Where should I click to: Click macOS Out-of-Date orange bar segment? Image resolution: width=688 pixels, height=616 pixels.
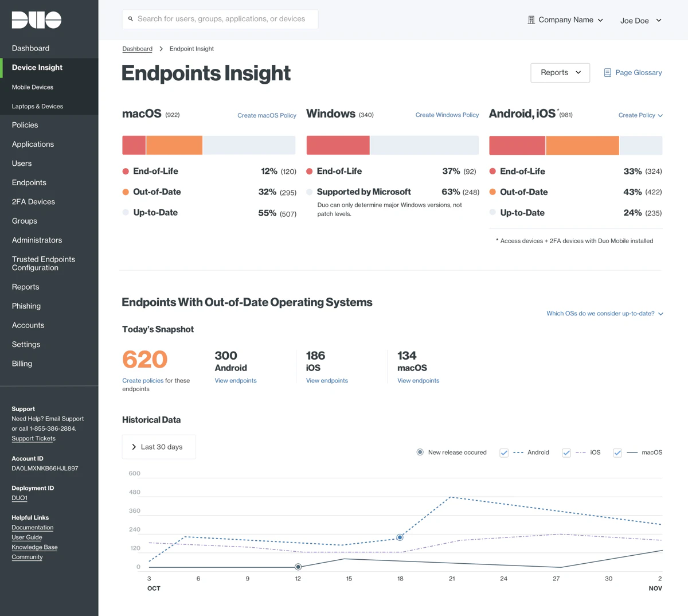[x=174, y=145]
